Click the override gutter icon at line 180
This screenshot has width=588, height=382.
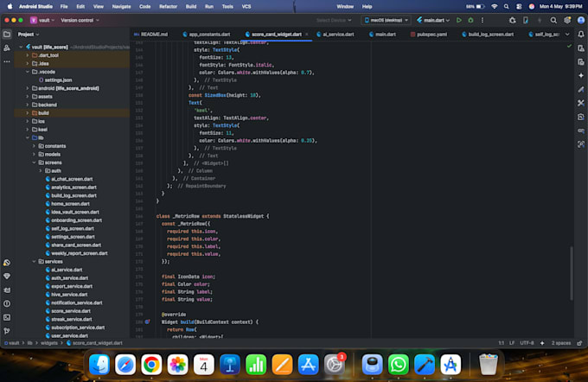(147, 322)
